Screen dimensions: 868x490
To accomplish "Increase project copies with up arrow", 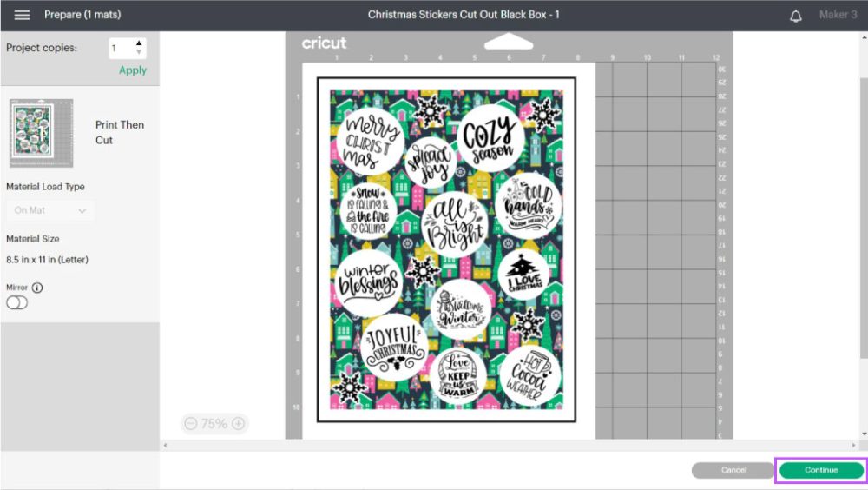I will click(x=139, y=43).
